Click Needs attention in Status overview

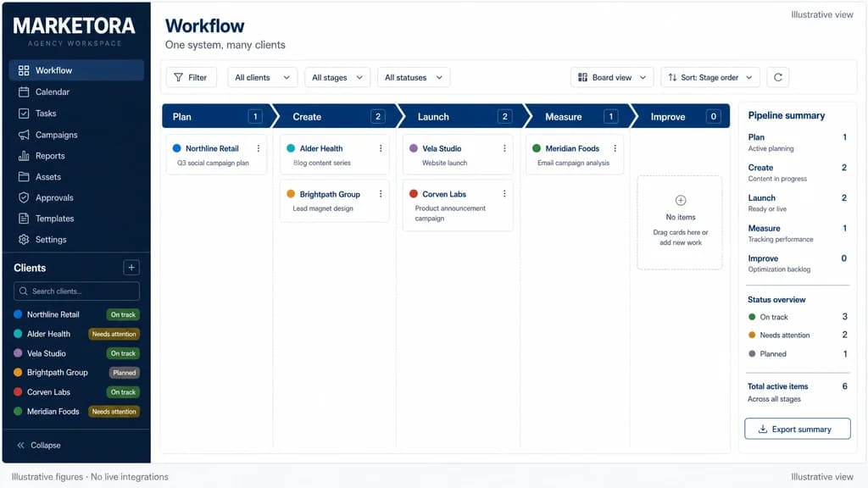(x=797, y=335)
